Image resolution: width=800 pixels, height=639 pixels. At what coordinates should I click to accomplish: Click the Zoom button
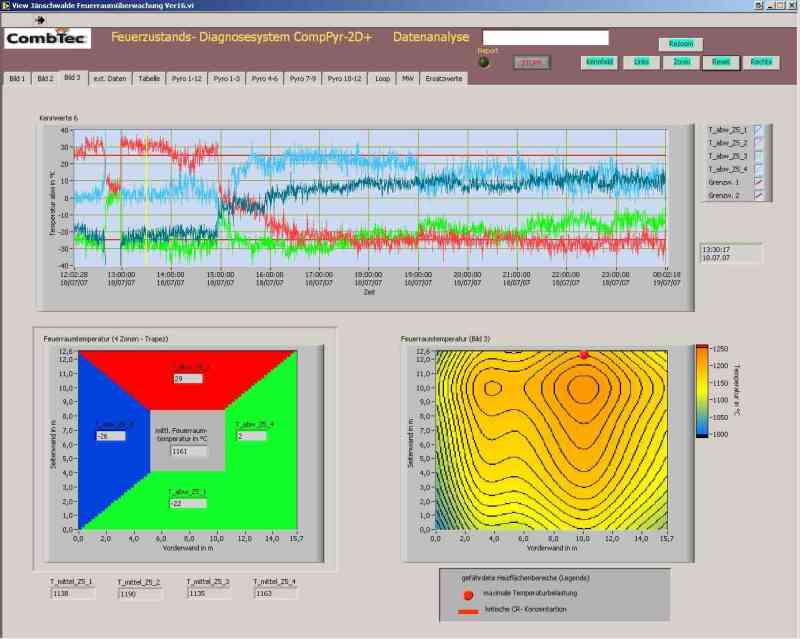point(682,62)
